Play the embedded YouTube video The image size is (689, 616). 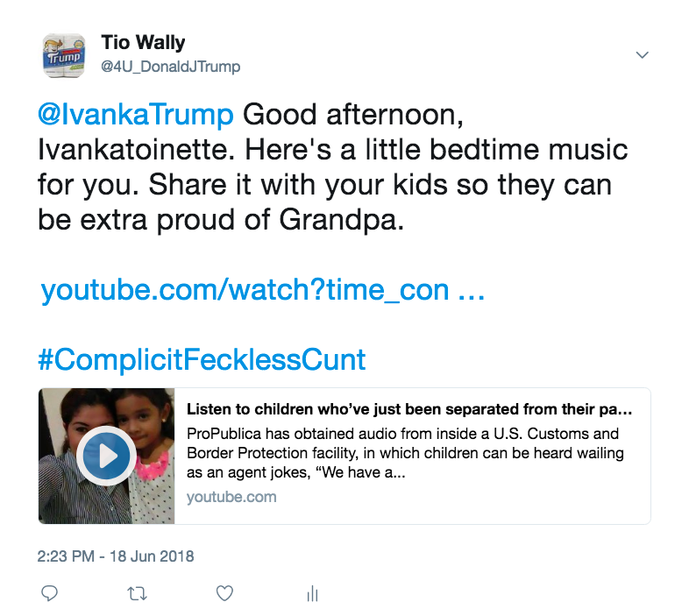click(104, 456)
